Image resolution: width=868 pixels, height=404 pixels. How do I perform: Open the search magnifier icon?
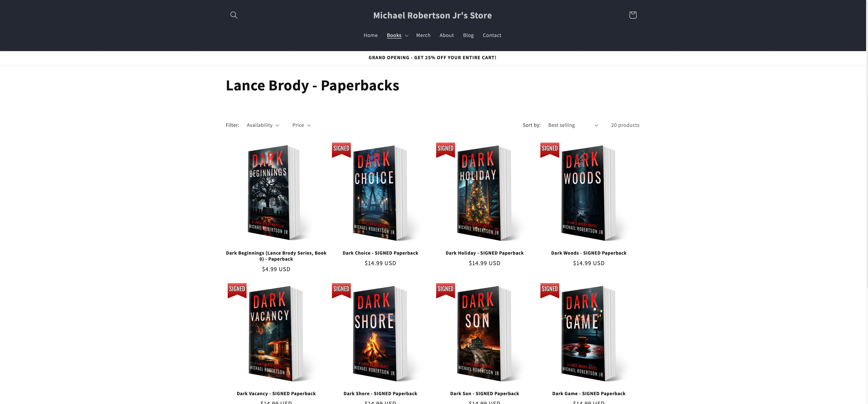233,15
